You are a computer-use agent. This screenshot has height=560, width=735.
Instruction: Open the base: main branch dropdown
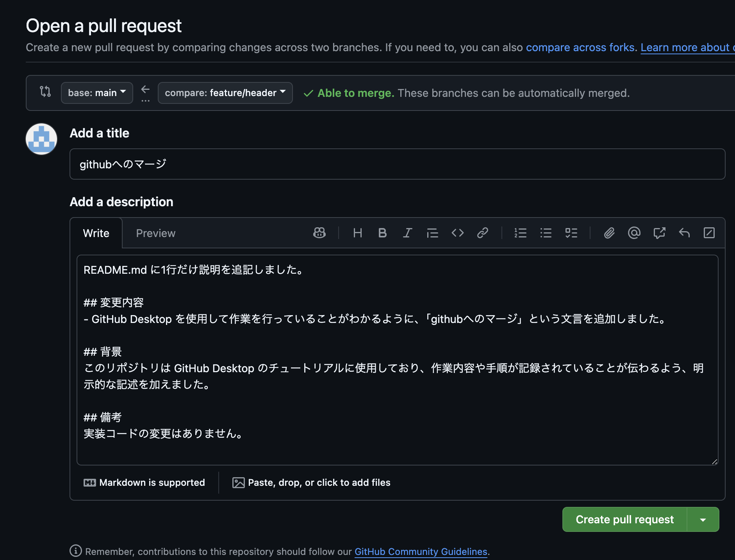tap(97, 93)
